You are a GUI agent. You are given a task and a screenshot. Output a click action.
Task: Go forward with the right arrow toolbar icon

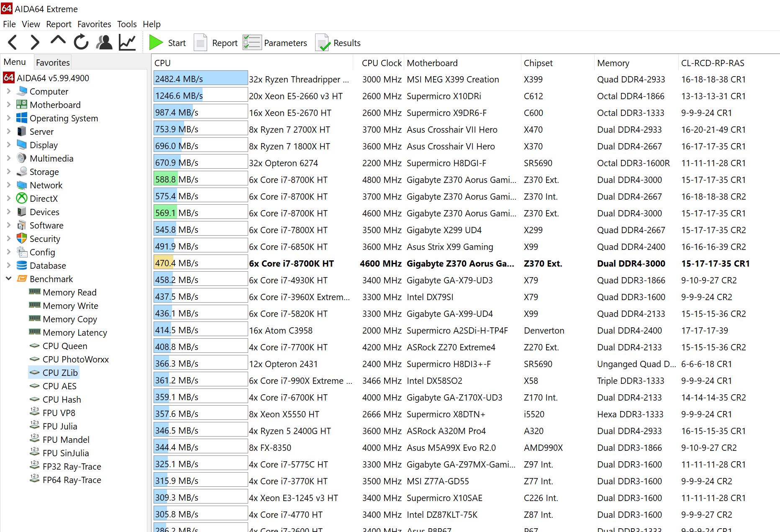click(35, 43)
